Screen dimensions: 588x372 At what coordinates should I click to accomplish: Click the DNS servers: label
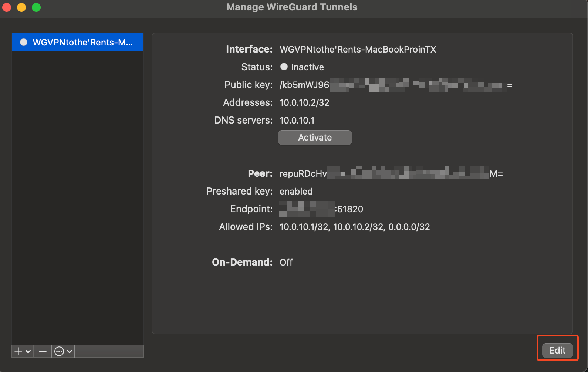click(243, 120)
